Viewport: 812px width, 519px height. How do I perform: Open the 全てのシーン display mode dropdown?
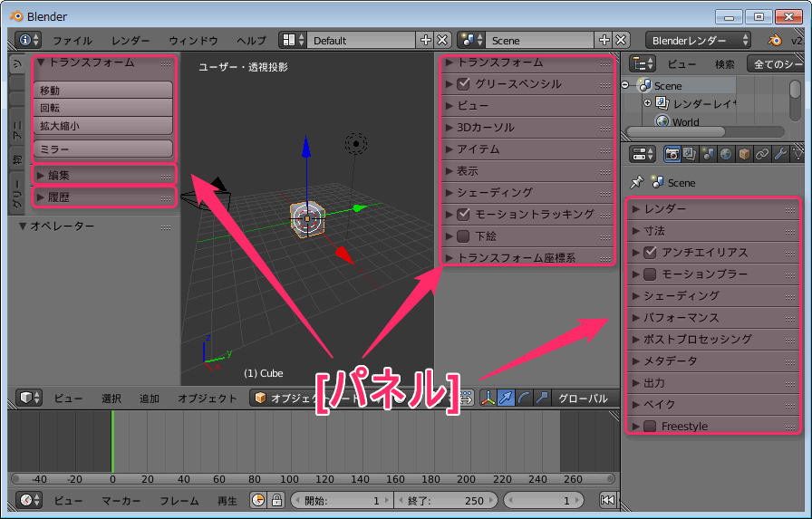coord(777,63)
